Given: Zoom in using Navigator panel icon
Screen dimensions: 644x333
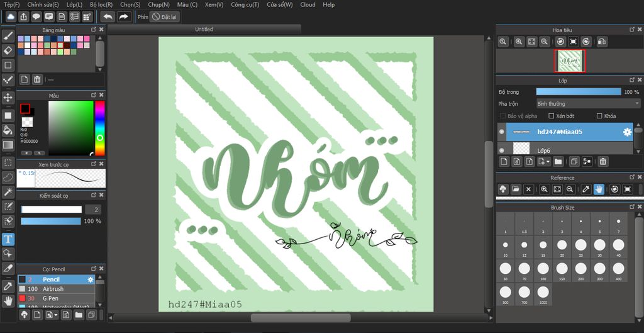Looking at the screenshot, I should click(519, 42).
